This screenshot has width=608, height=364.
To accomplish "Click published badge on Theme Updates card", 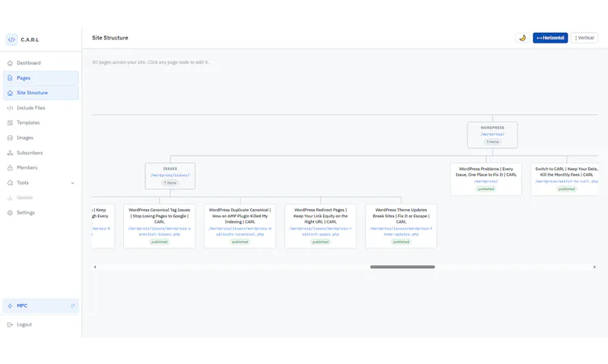I will click(x=401, y=242).
